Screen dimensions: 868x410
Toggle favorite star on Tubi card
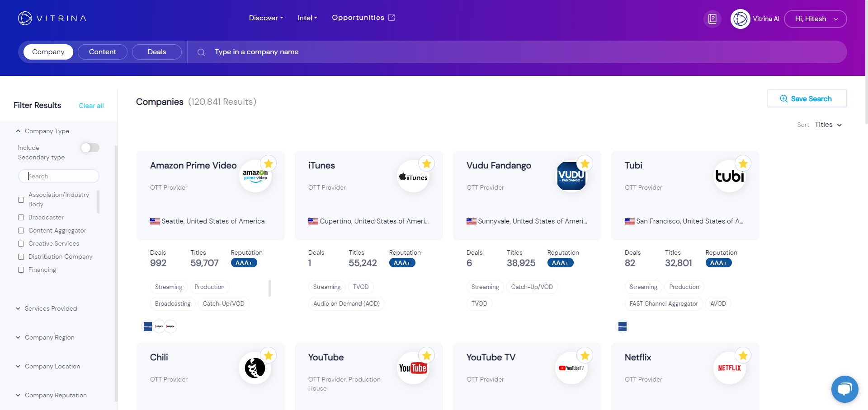click(x=743, y=163)
